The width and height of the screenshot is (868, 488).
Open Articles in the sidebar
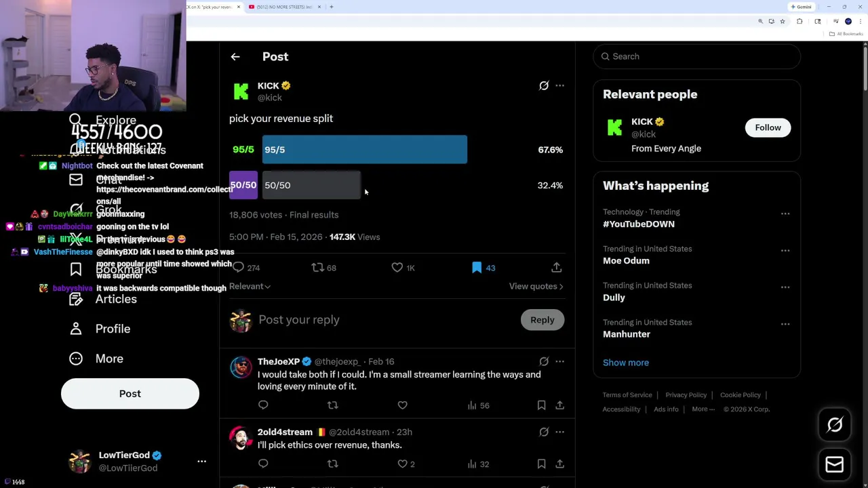pyautogui.click(x=103, y=299)
